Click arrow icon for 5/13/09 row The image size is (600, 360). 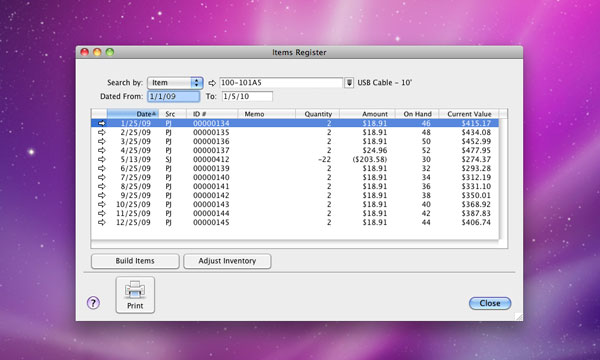101,159
